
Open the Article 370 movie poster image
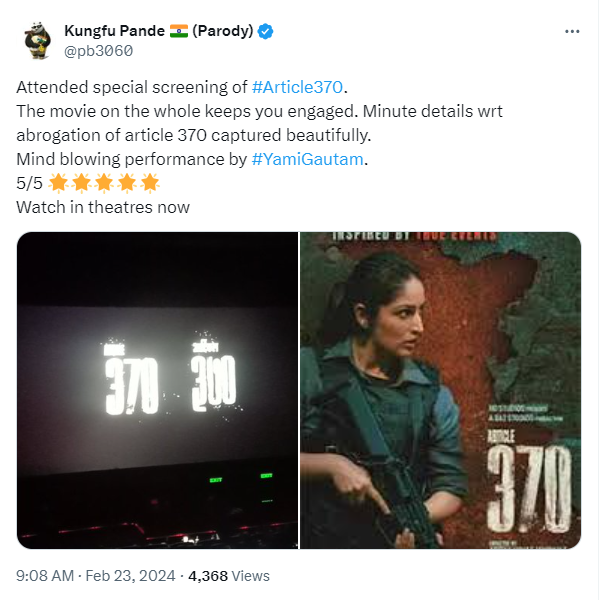pyautogui.click(x=440, y=390)
